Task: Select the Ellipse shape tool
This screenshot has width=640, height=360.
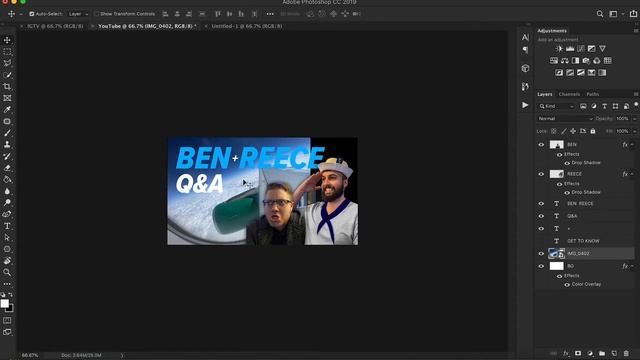Action: pos(7,249)
